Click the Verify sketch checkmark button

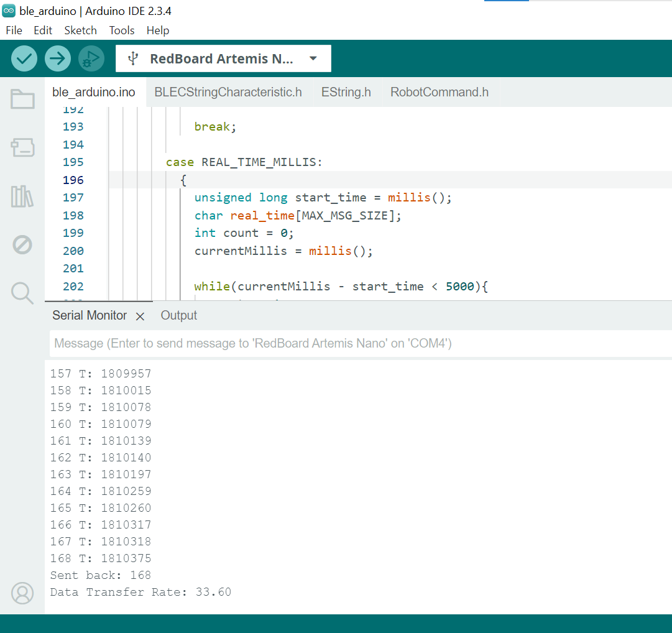[x=24, y=58]
